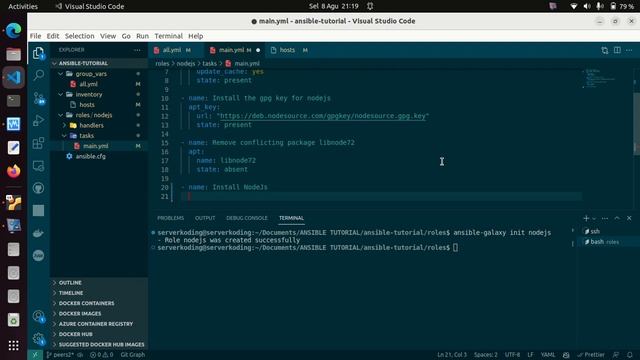Open Firefox from the dock
Image resolution: width=640 pixels, height=360 pixels.
[13, 171]
